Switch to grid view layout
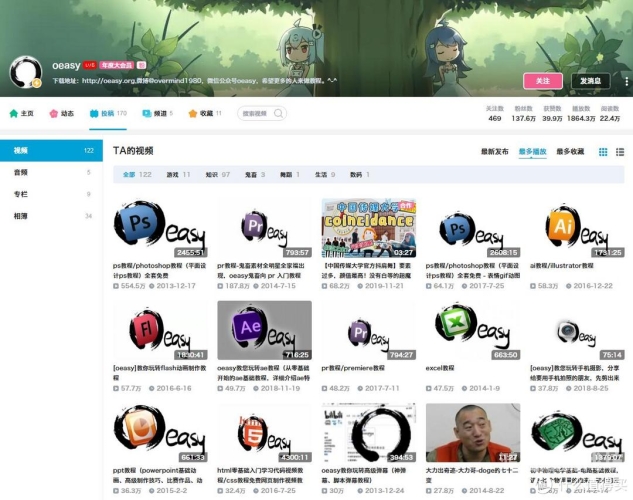The width and height of the screenshot is (633, 500). [603, 152]
